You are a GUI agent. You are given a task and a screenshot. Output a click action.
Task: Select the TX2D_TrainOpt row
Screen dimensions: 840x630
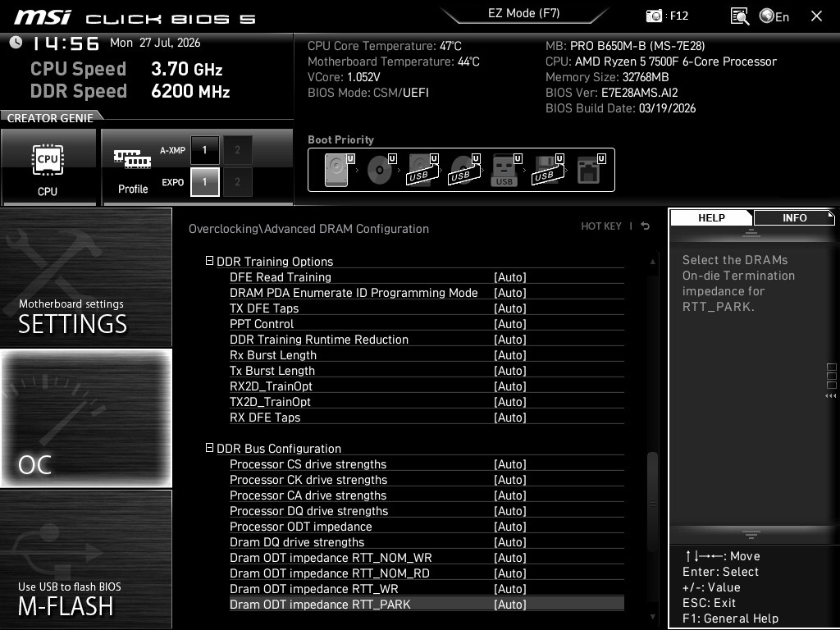(427, 401)
